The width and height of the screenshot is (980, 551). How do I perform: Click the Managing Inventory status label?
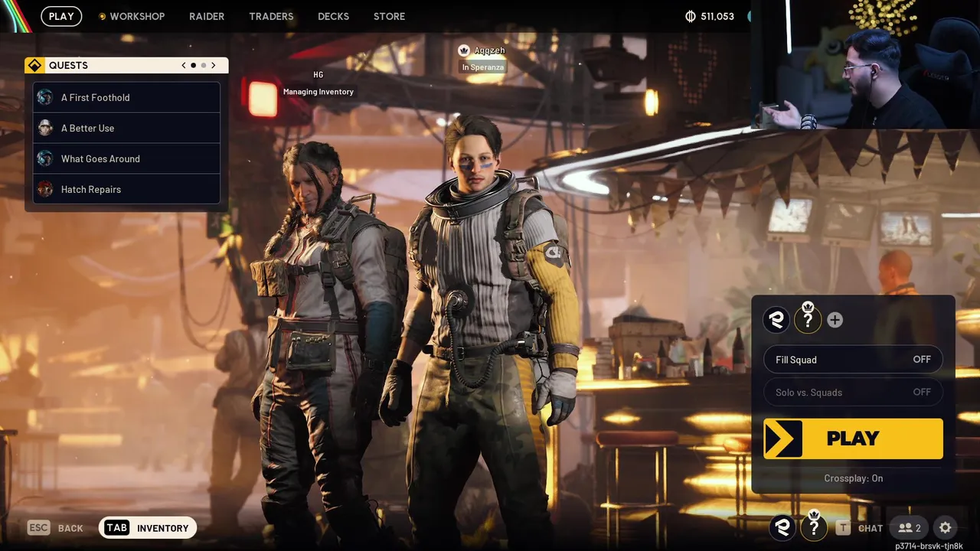click(x=318, y=92)
